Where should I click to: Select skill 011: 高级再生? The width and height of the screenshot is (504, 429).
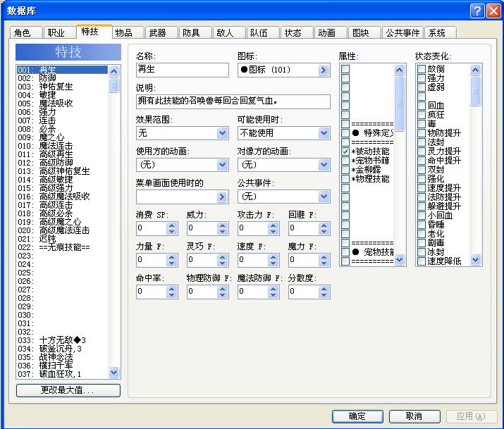62,154
